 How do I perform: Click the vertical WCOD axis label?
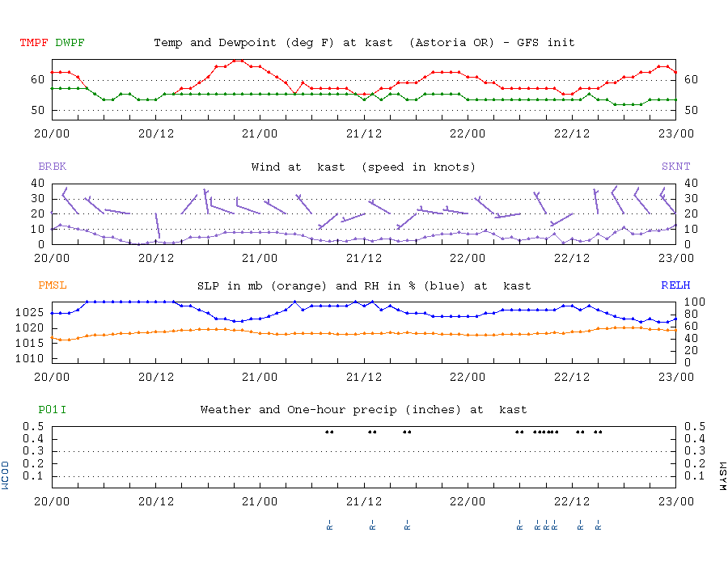[x=5, y=475]
